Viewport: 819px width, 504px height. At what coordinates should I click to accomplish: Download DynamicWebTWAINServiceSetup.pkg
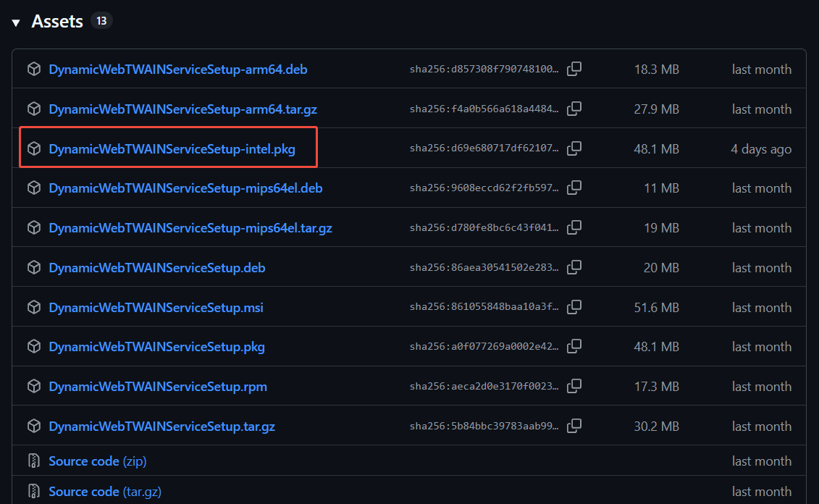(x=156, y=347)
